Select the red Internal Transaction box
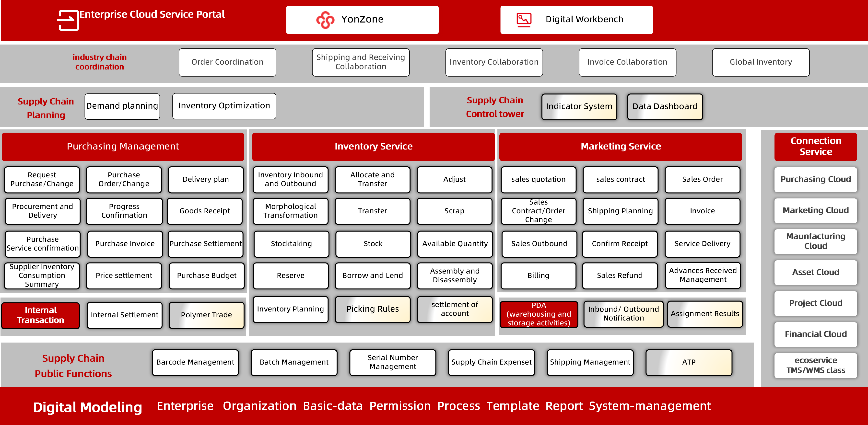This screenshot has width=868, height=425. coord(40,315)
